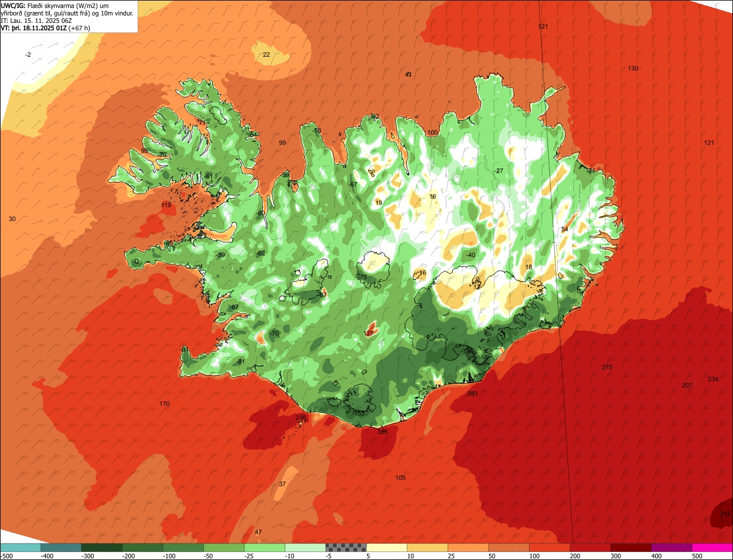
Task: Click the '54' value in east Iceland
Action: [x=565, y=229]
